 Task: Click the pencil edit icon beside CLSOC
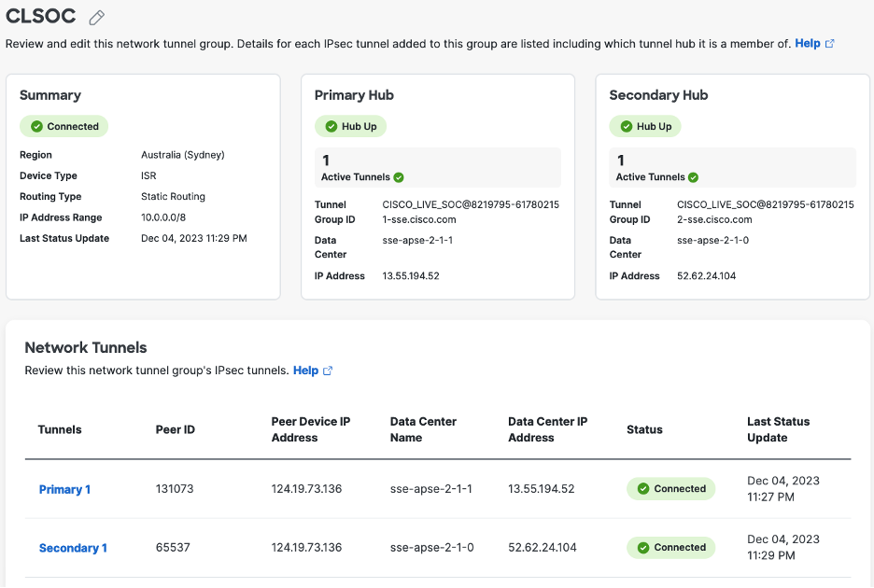96,18
